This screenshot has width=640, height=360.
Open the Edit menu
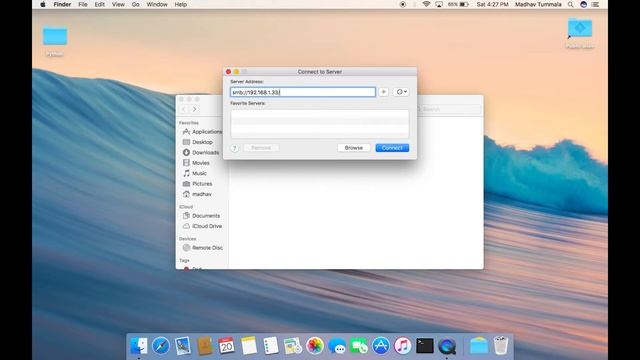coord(100,4)
